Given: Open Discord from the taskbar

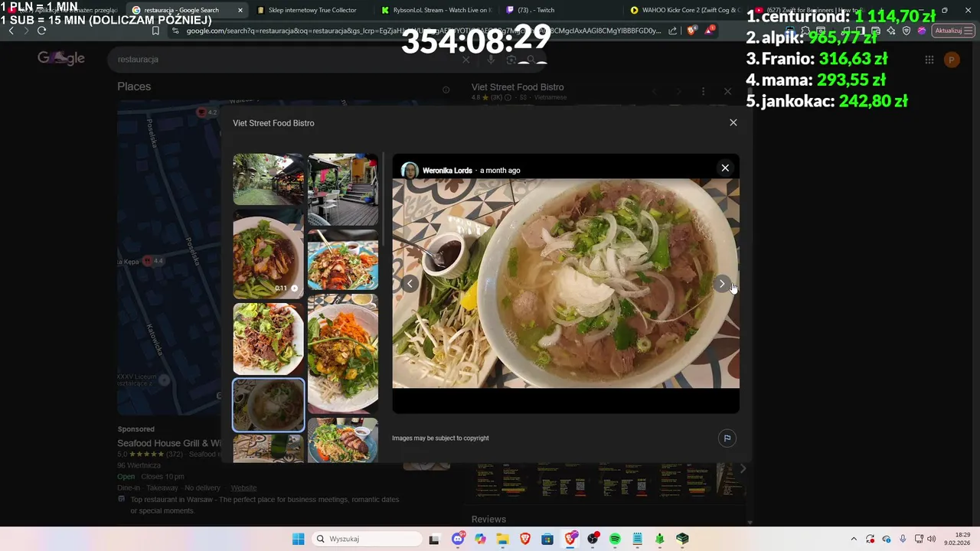Looking at the screenshot, I should tap(458, 539).
